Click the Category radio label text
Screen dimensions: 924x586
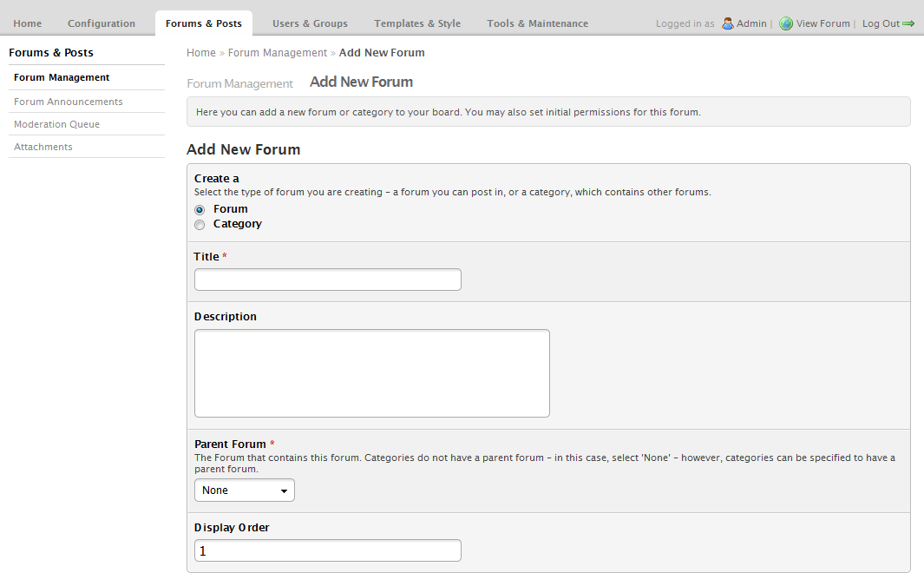pyautogui.click(x=238, y=224)
